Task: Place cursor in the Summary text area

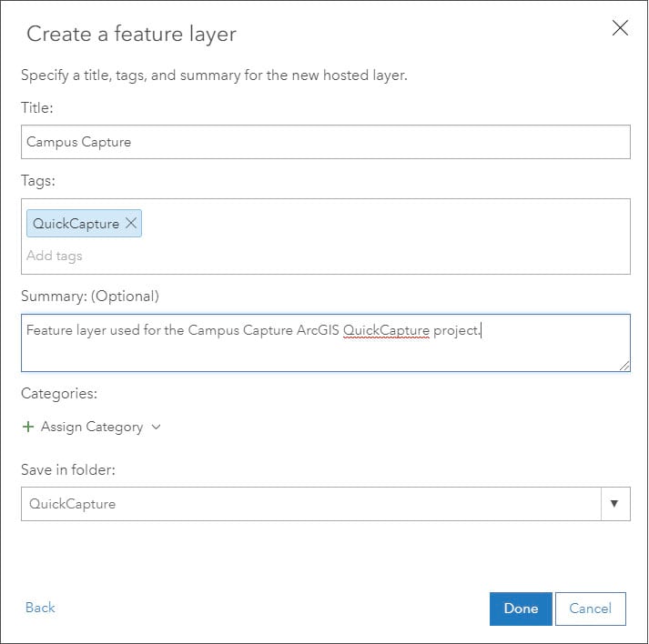Action: [x=325, y=350]
